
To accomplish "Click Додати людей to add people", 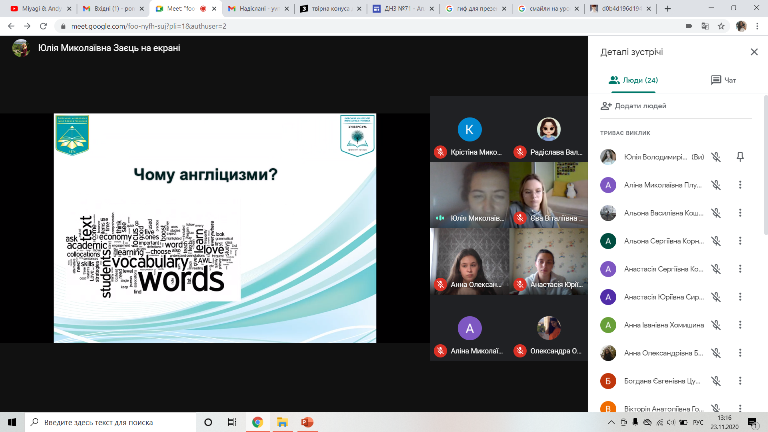I will pyautogui.click(x=633, y=106).
